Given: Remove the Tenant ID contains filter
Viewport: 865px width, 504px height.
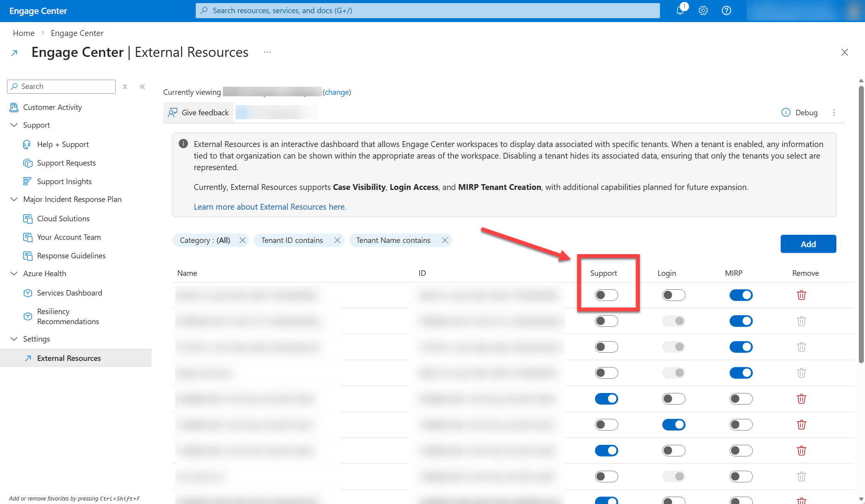Looking at the screenshot, I should pyautogui.click(x=337, y=240).
